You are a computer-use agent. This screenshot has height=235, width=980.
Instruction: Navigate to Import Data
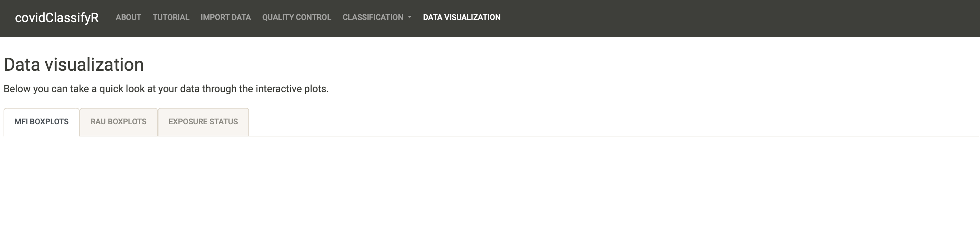pos(226,17)
